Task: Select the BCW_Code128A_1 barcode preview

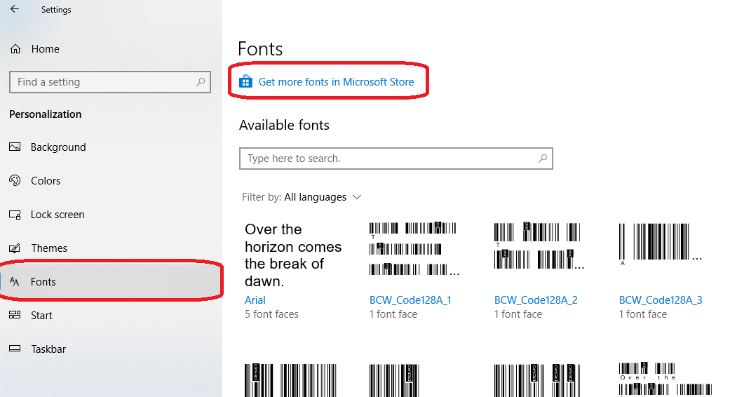Action: tap(413, 249)
